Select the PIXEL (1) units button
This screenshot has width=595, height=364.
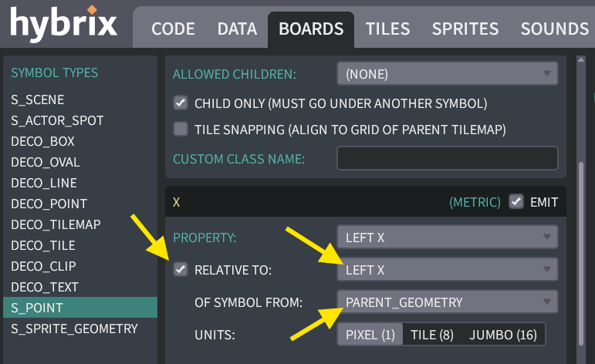click(370, 335)
